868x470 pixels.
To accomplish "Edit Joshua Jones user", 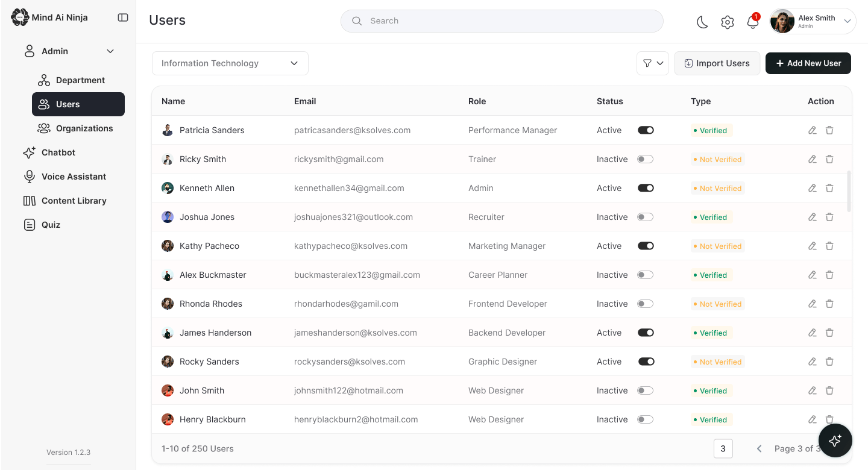I will pos(813,217).
